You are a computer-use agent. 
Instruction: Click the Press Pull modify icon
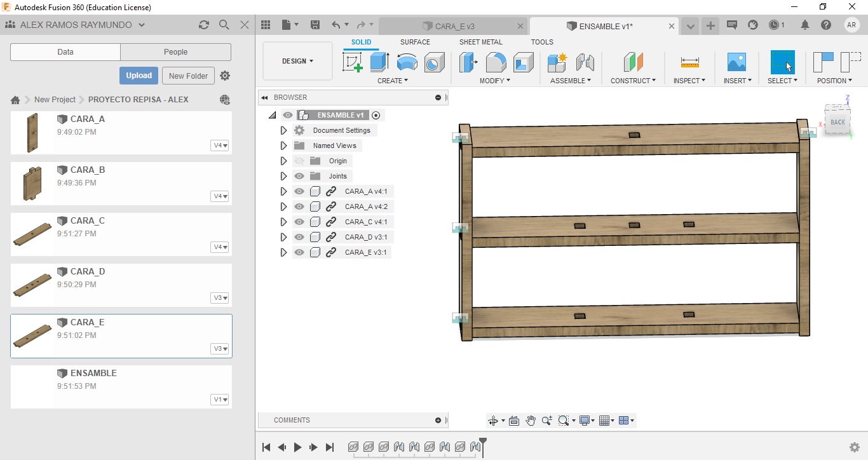468,62
